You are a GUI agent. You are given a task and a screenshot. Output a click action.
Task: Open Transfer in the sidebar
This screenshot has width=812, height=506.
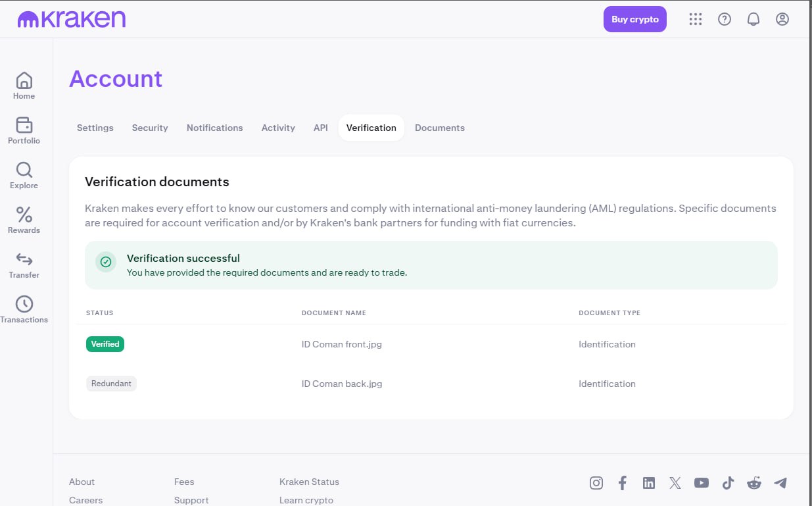pos(24,265)
